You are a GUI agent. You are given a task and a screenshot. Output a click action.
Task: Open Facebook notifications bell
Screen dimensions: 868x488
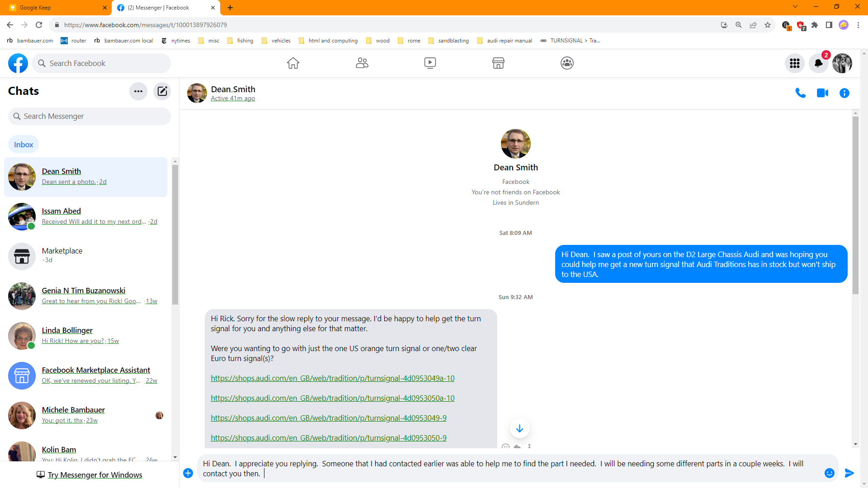(x=818, y=63)
